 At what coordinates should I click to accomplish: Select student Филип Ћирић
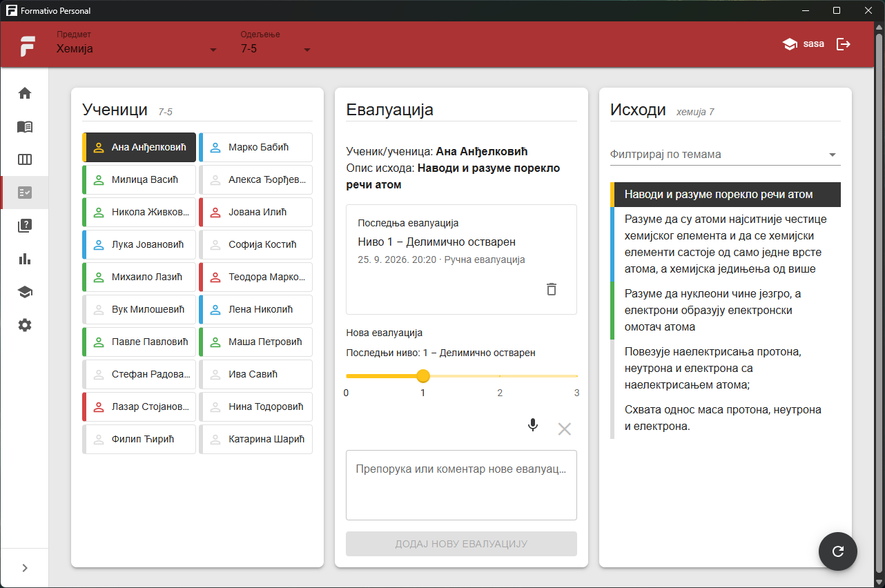click(139, 439)
